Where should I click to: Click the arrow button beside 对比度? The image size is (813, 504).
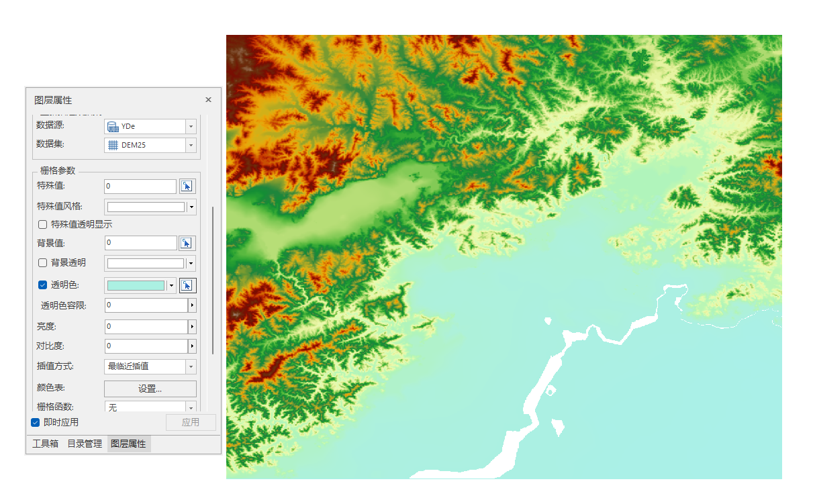coord(192,346)
